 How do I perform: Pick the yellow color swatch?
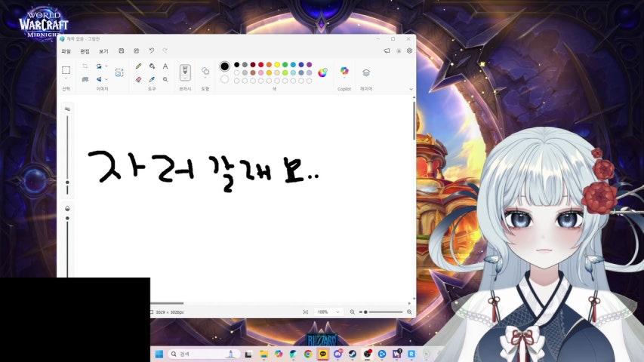(277, 65)
